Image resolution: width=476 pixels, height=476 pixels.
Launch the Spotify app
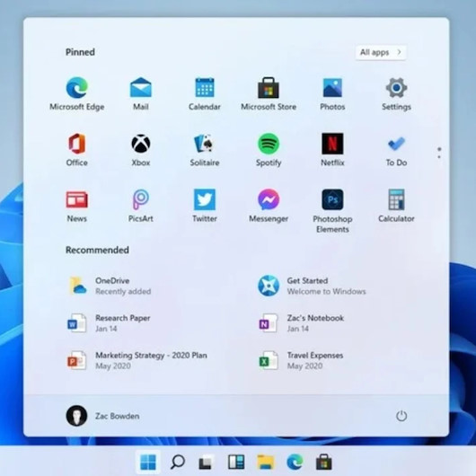(269, 150)
